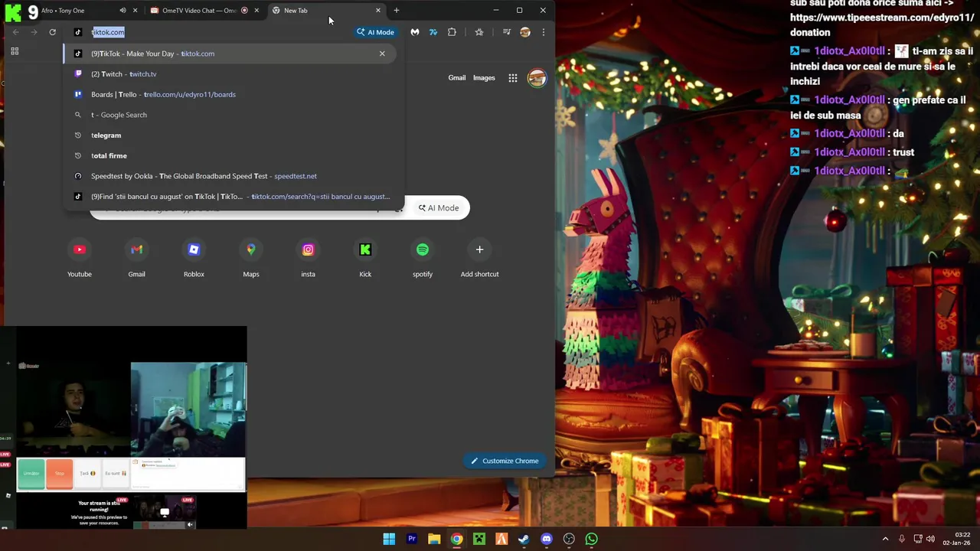Open the Kick shortcut
The width and height of the screenshot is (980, 551).
[x=365, y=258]
